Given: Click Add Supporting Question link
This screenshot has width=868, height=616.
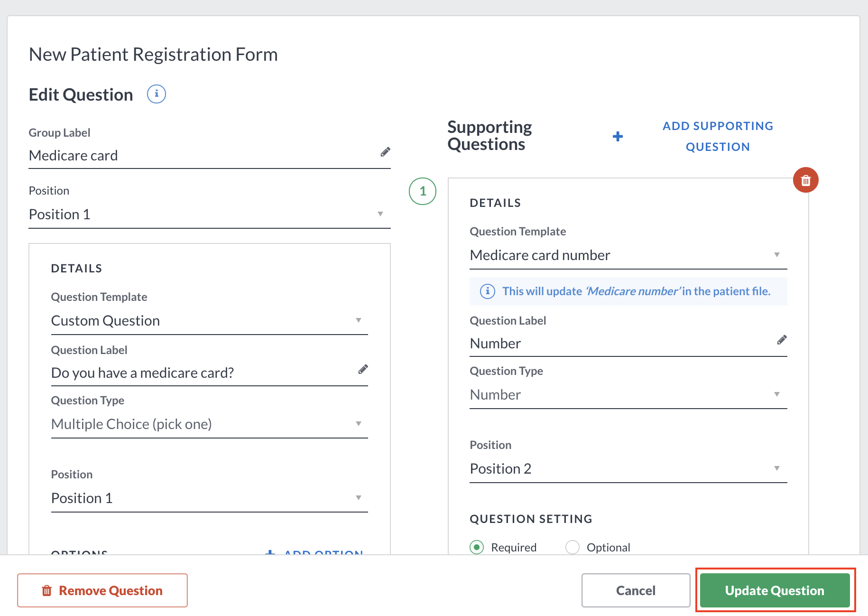Looking at the screenshot, I should pyautogui.click(x=718, y=137).
